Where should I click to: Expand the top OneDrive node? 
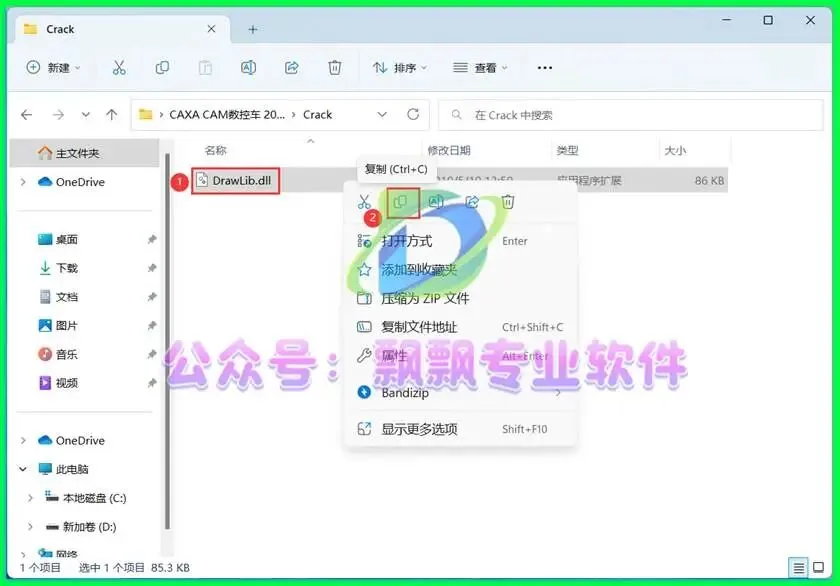click(23, 182)
